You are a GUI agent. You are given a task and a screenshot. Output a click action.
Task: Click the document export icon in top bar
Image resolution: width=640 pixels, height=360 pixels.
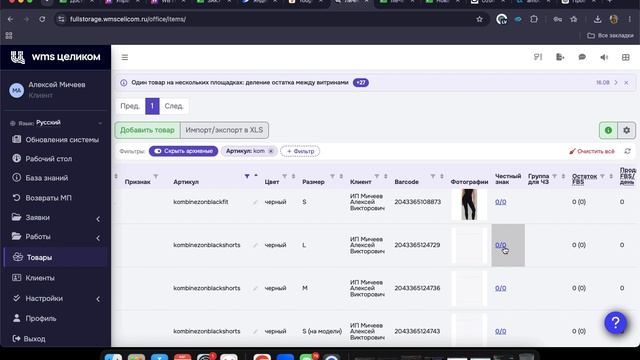point(560,57)
